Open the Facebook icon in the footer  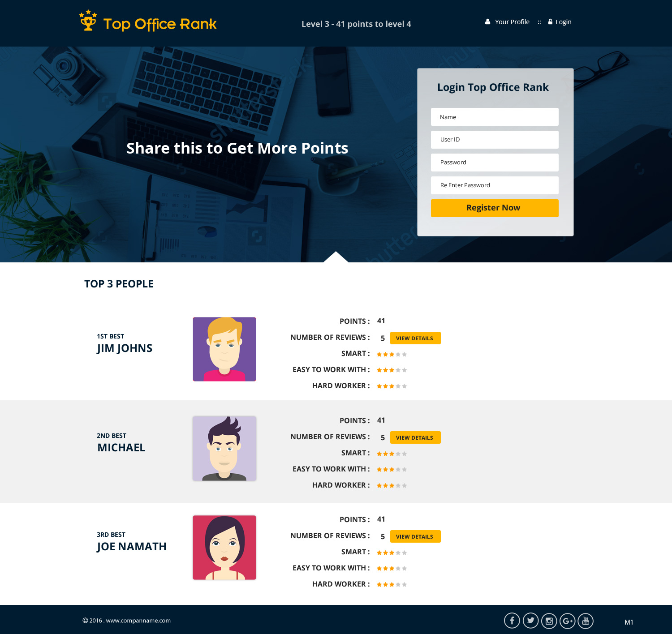tap(513, 621)
